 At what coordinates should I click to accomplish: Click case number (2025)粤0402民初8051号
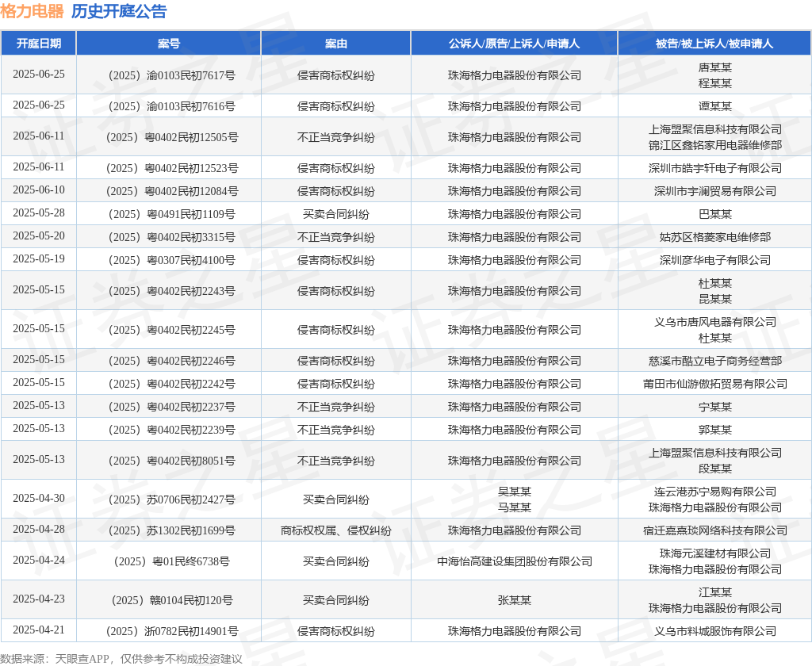pyautogui.click(x=172, y=461)
